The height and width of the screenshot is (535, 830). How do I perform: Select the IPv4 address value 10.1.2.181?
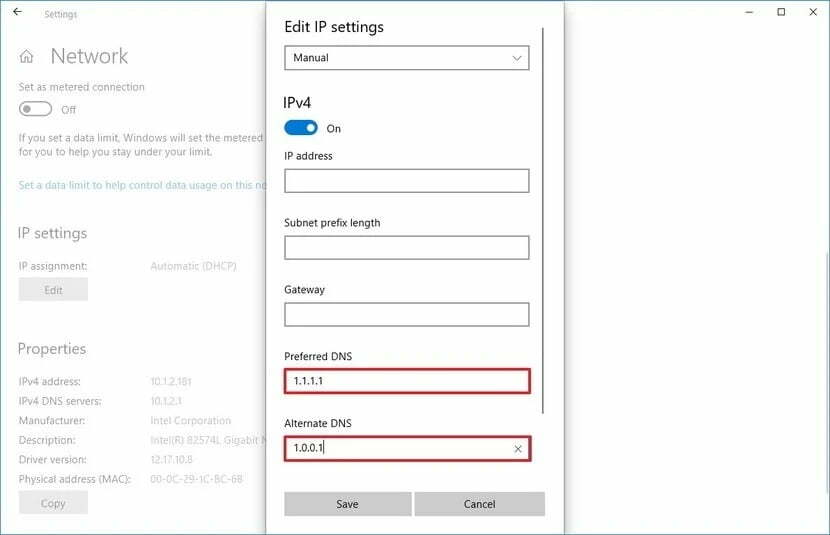pyautogui.click(x=171, y=381)
